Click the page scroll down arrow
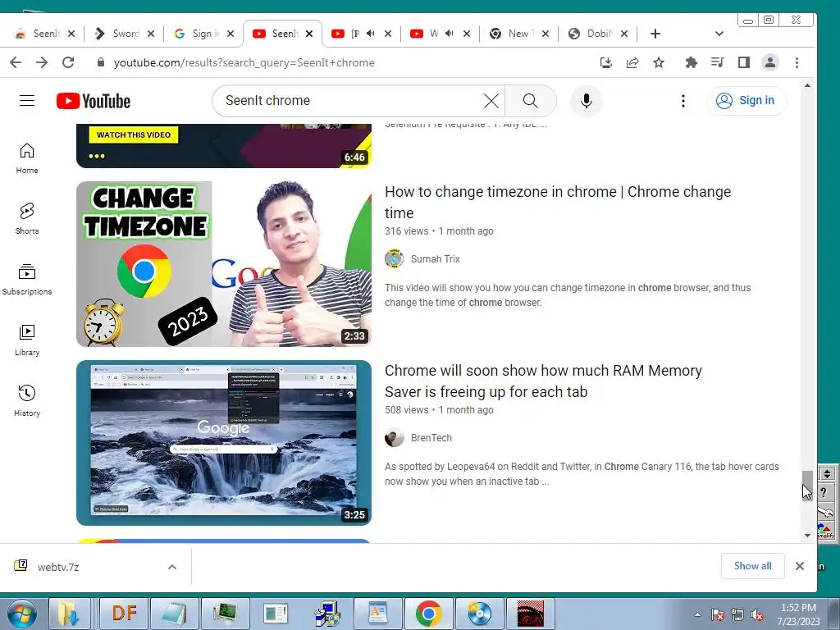 [x=807, y=535]
